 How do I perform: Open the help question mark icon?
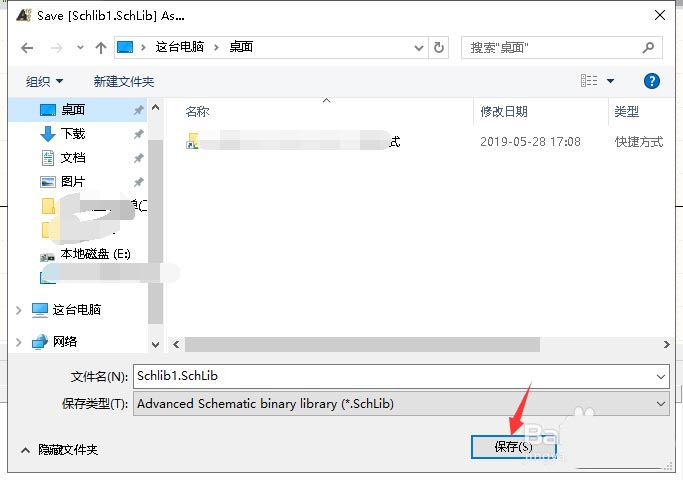(x=651, y=81)
